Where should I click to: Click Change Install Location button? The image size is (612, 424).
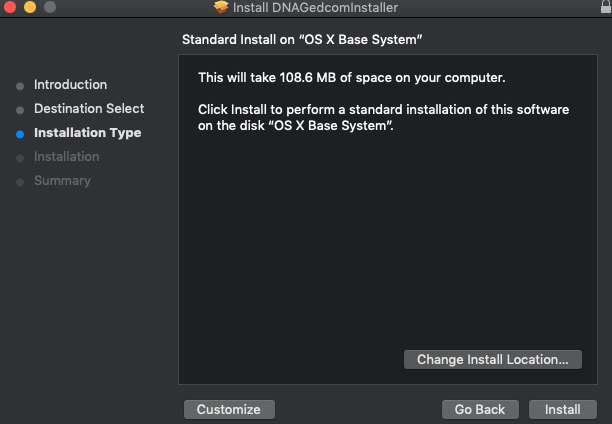tap(492, 359)
